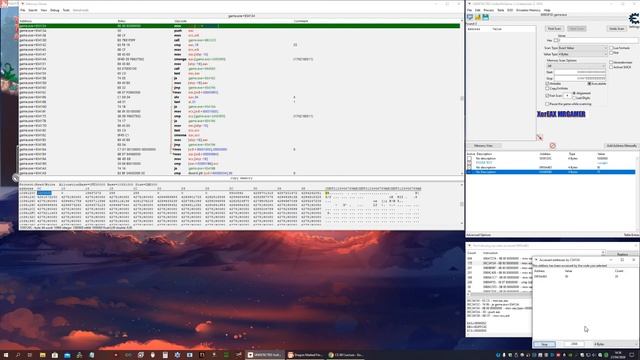640x360 pixels.
Task: Click the Description column header in address list
Action: (484, 154)
